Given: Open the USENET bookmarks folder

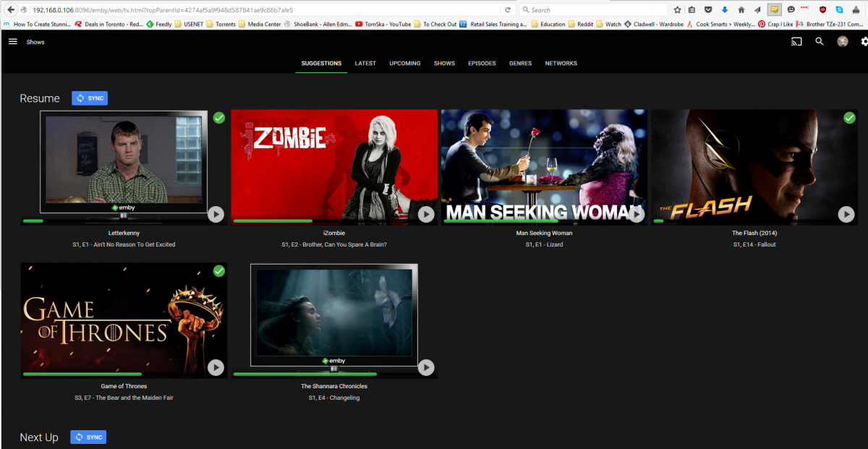Looking at the screenshot, I should [x=189, y=24].
